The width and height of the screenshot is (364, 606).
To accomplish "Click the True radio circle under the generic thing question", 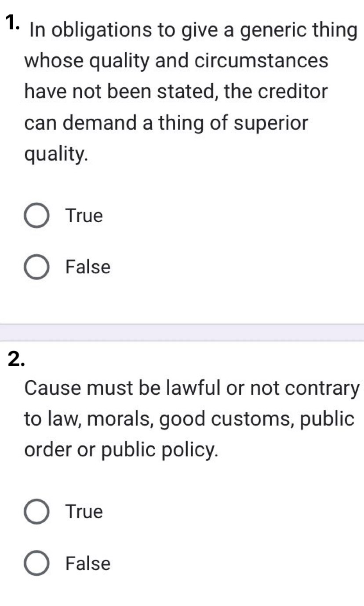I will pos(37,216).
